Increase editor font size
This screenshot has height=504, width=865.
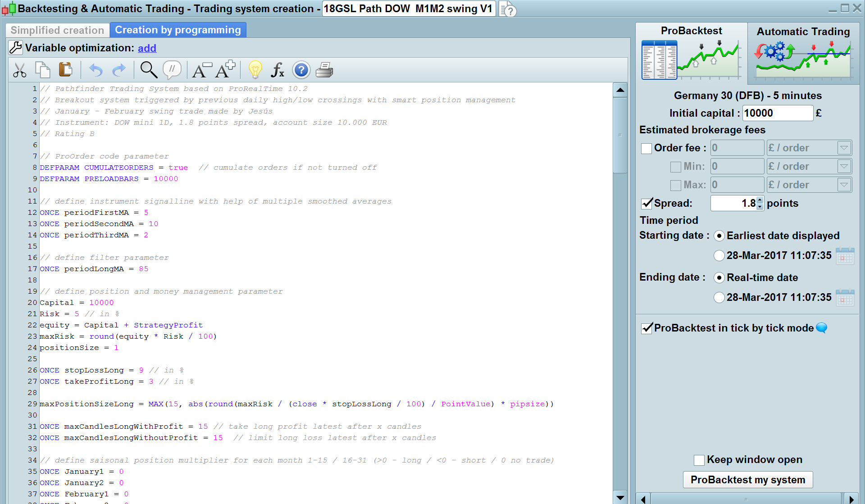pyautogui.click(x=225, y=70)
